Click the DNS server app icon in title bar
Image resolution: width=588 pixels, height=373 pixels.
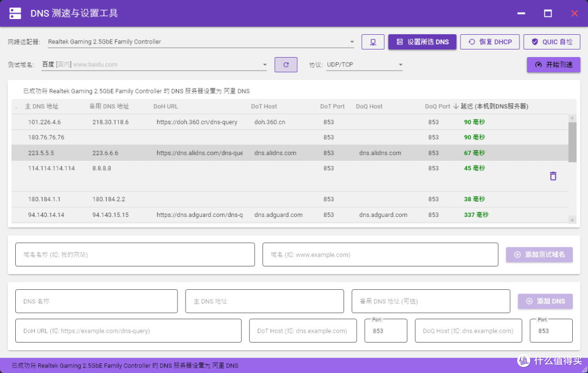tap(15, 13)
